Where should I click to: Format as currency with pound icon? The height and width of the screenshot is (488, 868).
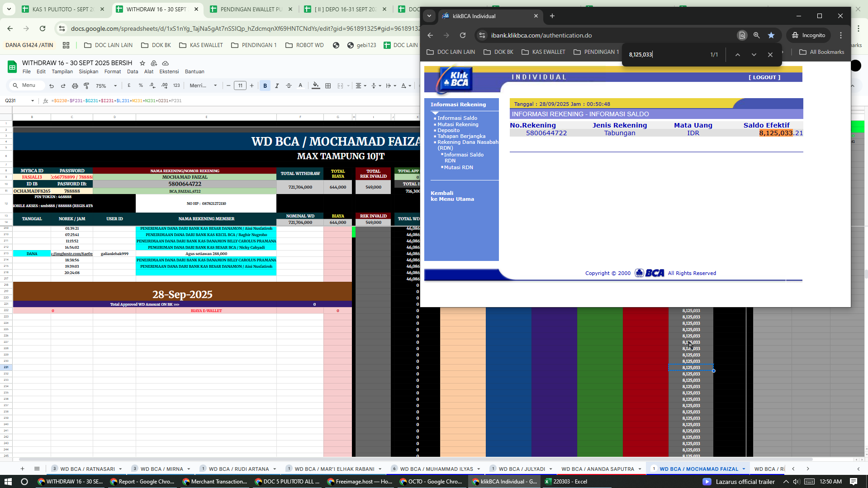[129, 85]
